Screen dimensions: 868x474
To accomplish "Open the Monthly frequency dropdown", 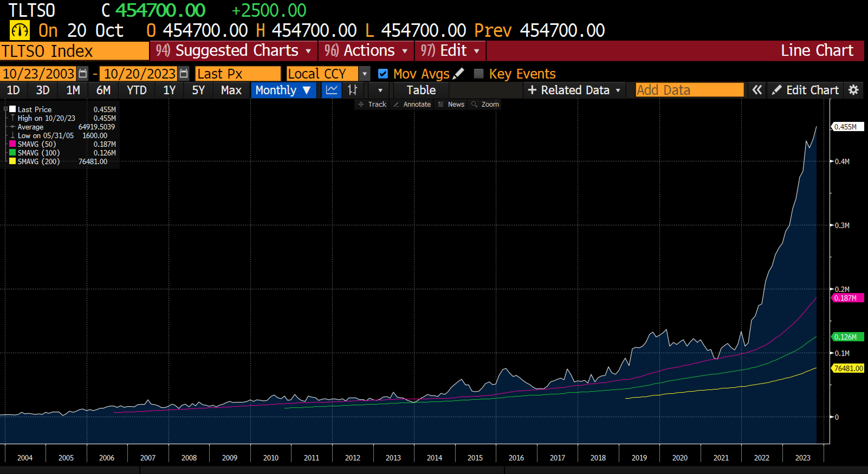I will [283, 90].
